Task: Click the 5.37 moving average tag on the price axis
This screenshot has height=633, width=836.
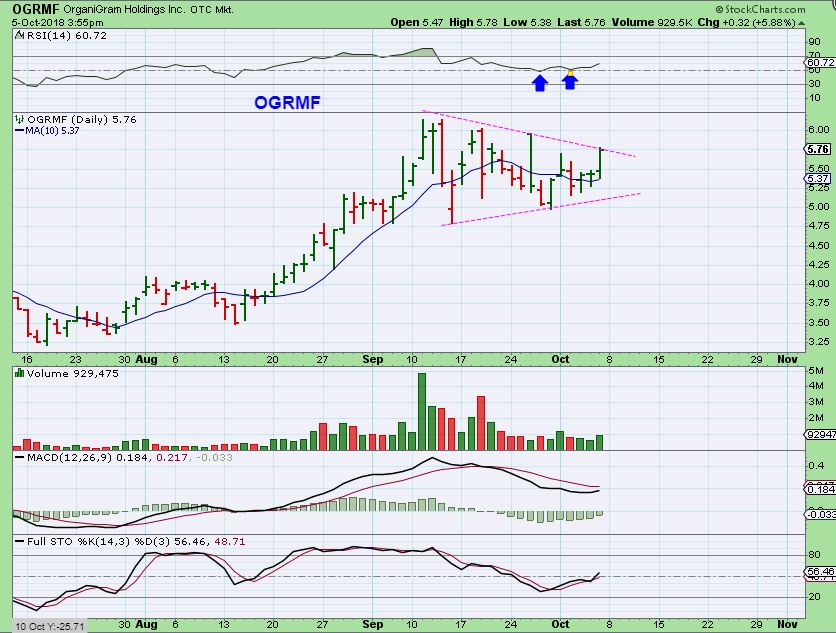Action: [x=817, y=179]
